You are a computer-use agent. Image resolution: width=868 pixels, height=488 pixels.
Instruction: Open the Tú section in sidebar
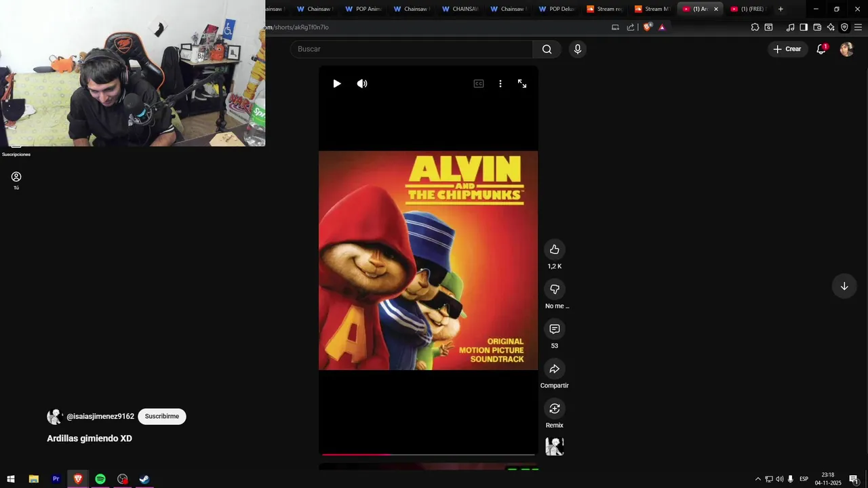pos(16,180)
